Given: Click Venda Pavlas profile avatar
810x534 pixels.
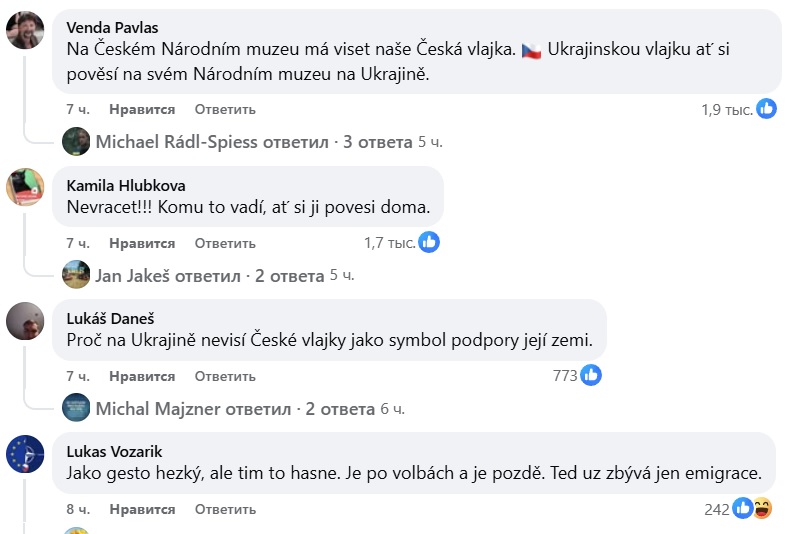Looking at the screenshot, I should (x=25, y=30).
